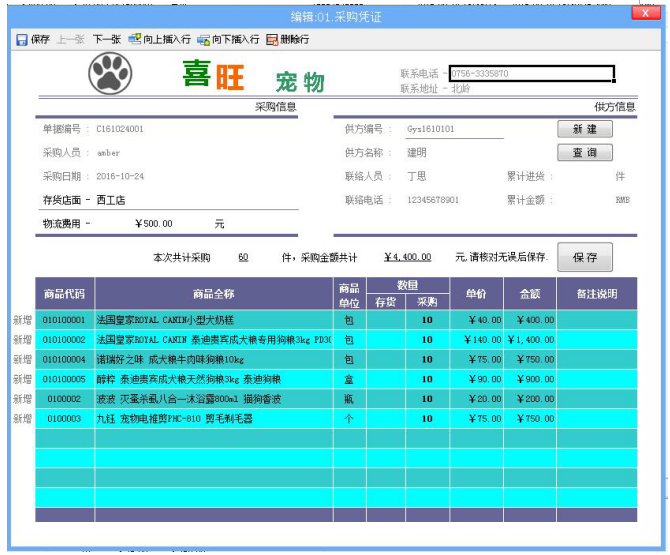670x555 pixels.
Task: Click amount ¥200.00 cell
Action: [530, 399]
